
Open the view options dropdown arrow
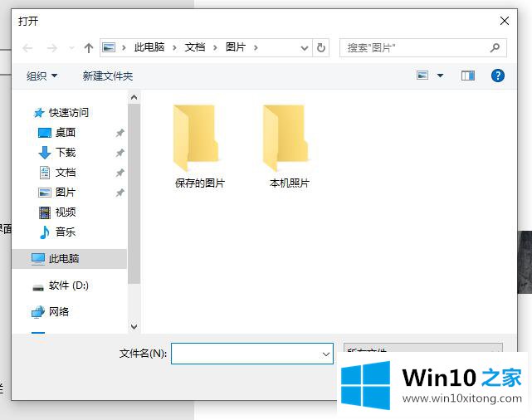pos(440,76)
